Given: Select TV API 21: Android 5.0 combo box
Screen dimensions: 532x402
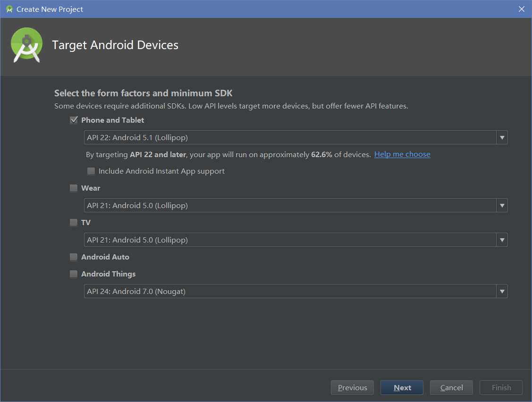Looking at the screenshot, I should [296, 240].
